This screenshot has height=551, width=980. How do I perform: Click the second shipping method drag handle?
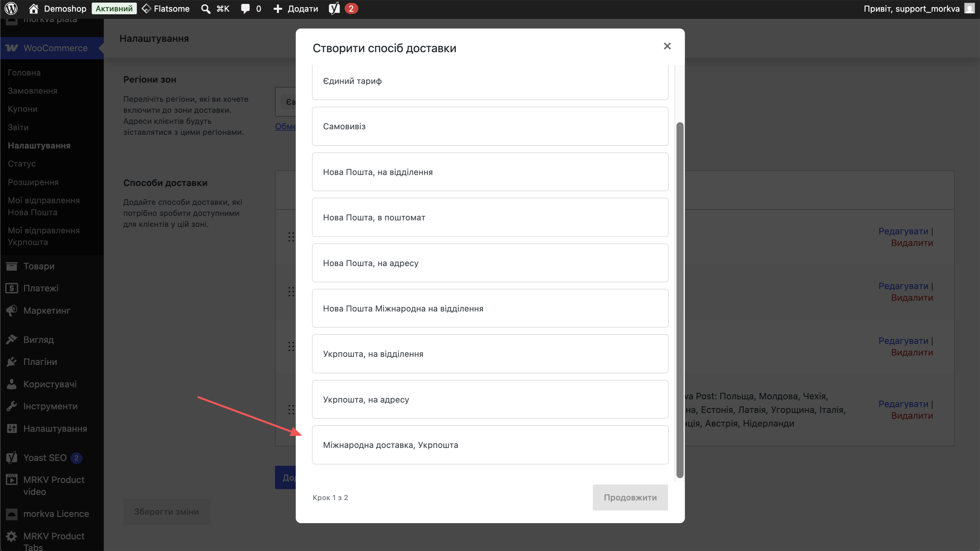[291, 292]
